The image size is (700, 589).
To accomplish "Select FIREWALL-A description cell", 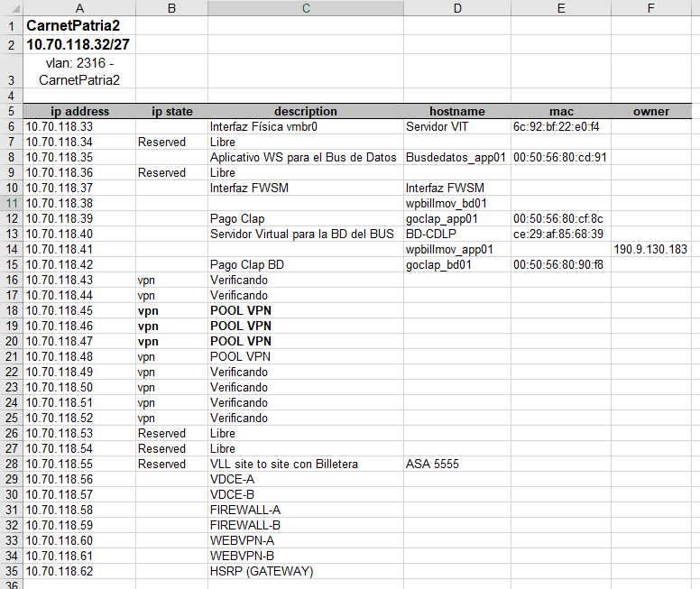I will tap(306, 510).
